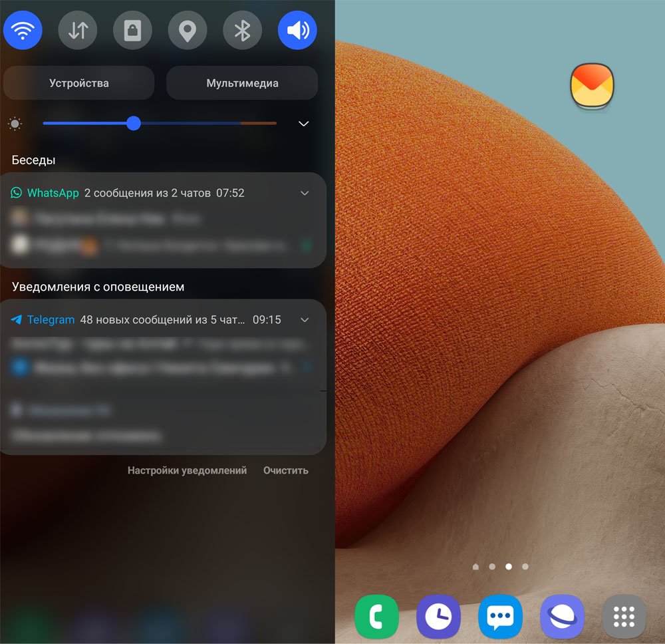Open the apps drawer grid icon
The height and width of the screenshot is (644, 665).
(x=624, y=617)
